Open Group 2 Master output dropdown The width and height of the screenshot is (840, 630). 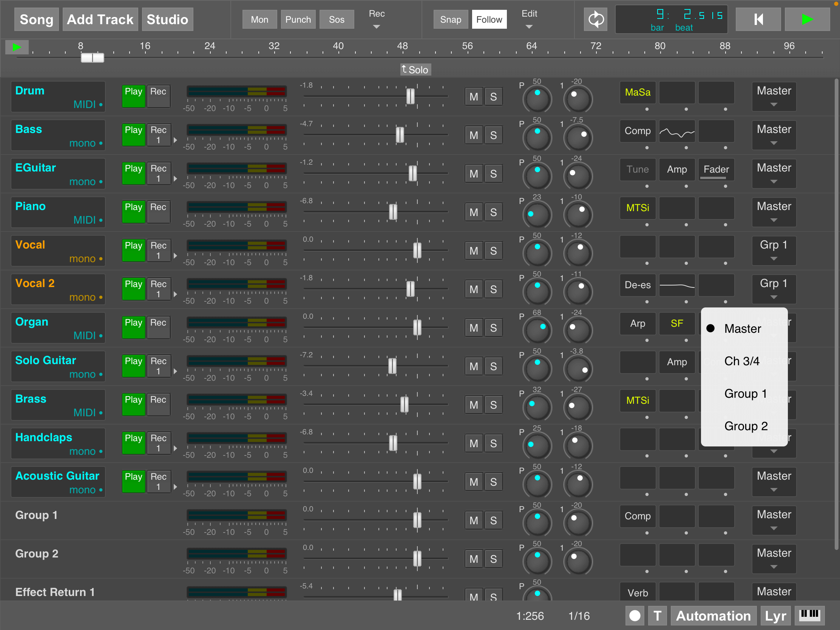pyautogui.click(x=774, y=559)
